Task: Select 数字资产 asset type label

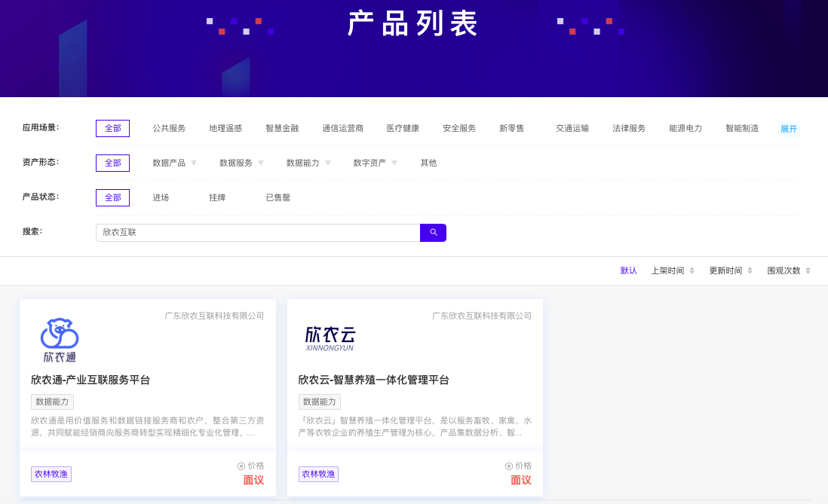Action: (x=369, y=163)
